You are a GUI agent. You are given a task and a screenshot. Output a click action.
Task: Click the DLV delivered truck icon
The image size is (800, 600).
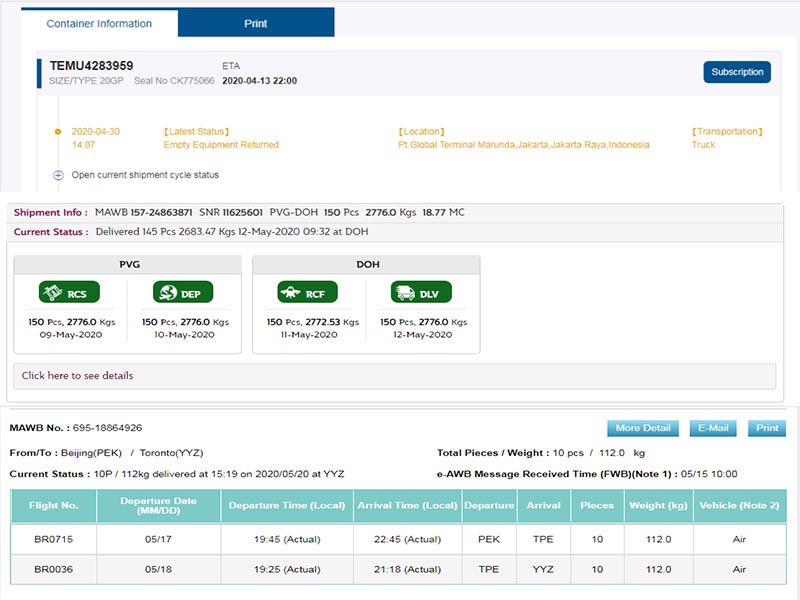pyautogui.click(x=421, y=293)
